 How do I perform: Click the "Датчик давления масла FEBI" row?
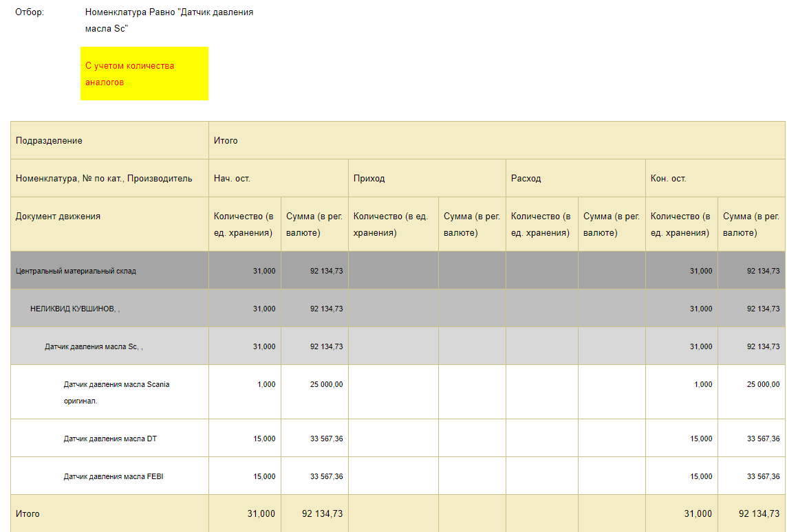[x=113, y=476]
